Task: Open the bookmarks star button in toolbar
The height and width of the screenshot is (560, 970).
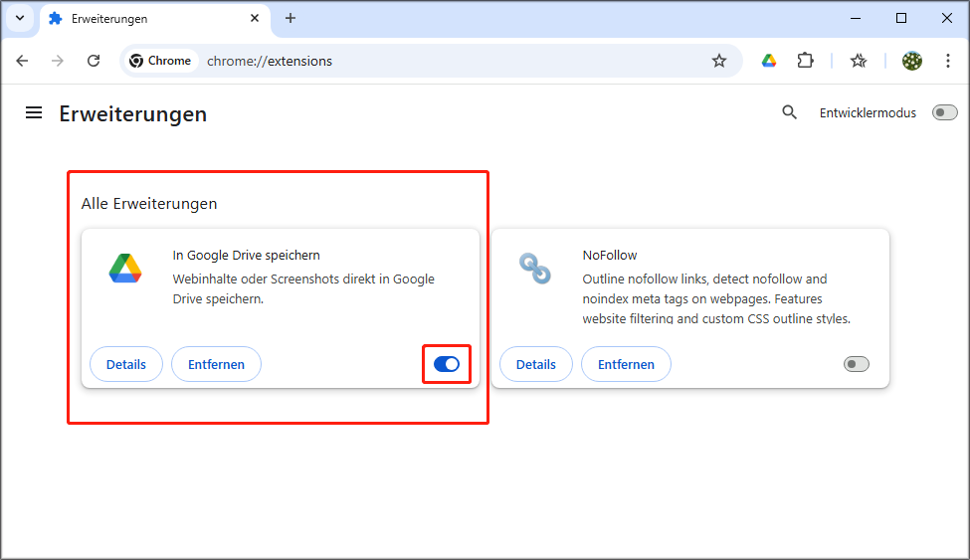Action: pos(859,61)
